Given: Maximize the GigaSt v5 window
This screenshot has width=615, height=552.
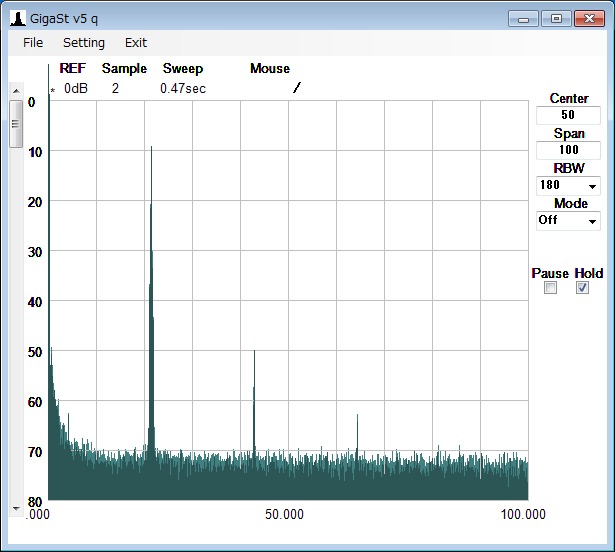Looking at the screenshot, I should [x=555, y=18].
